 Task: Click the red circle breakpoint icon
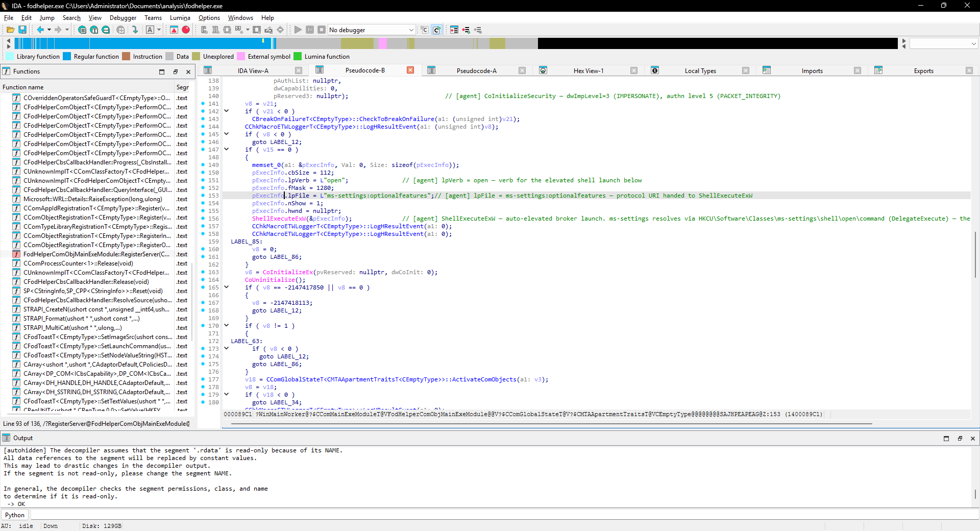tap(186, 30)
